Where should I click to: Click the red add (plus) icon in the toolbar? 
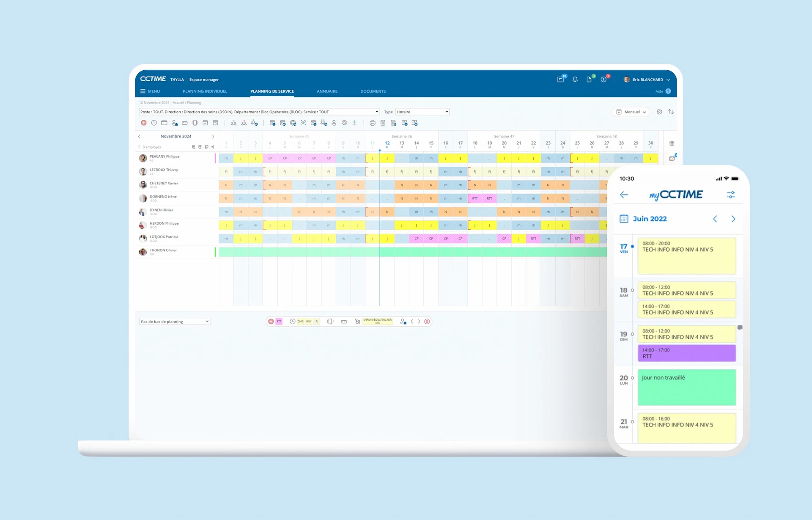(x=143, y=123)
